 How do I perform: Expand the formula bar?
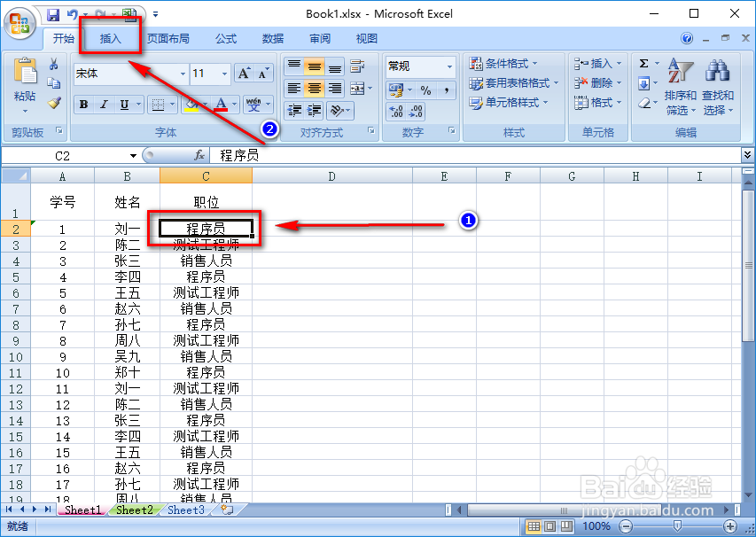[747, 155]
